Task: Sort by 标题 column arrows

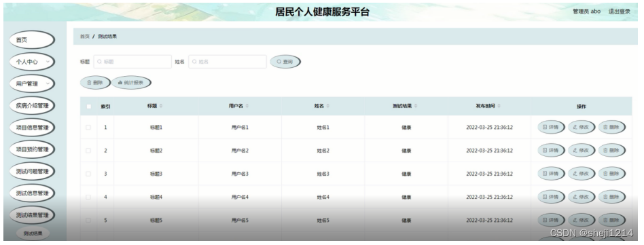Action: point(161,106)
